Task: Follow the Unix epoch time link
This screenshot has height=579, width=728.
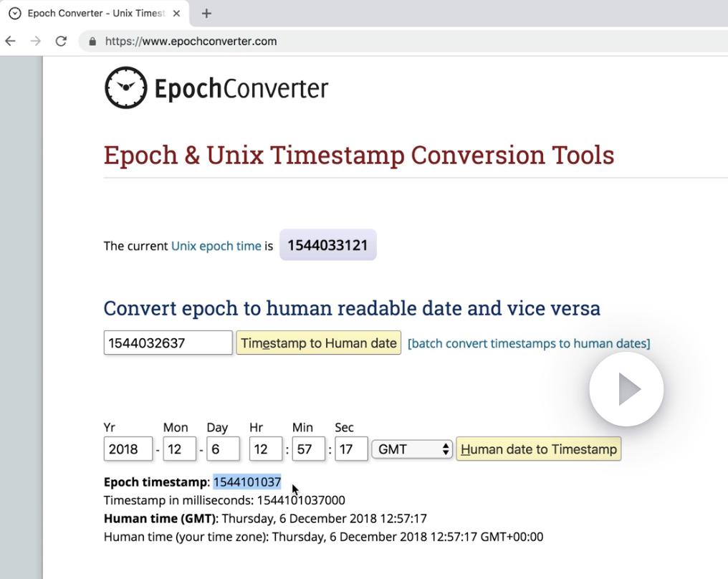Action: point(216,246)
